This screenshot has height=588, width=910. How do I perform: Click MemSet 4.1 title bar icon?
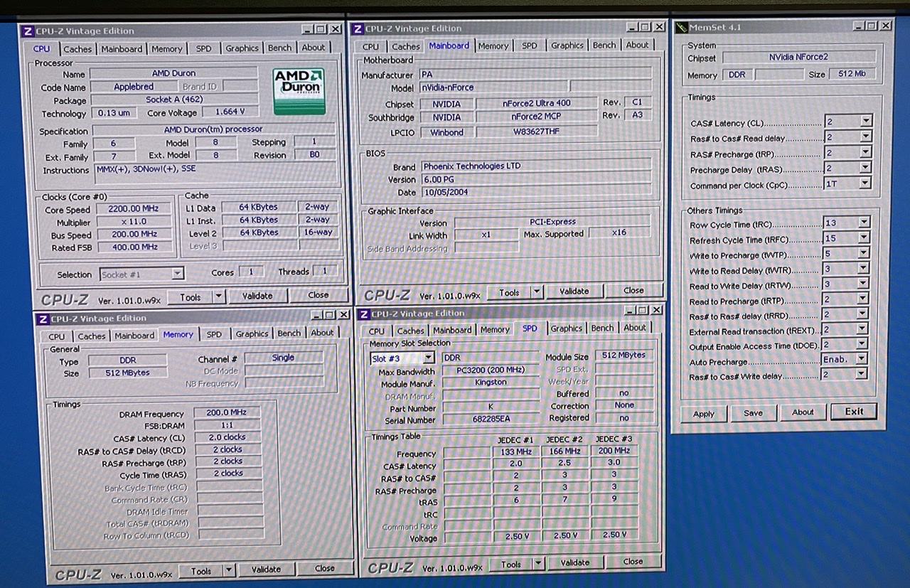pos(681,27)
